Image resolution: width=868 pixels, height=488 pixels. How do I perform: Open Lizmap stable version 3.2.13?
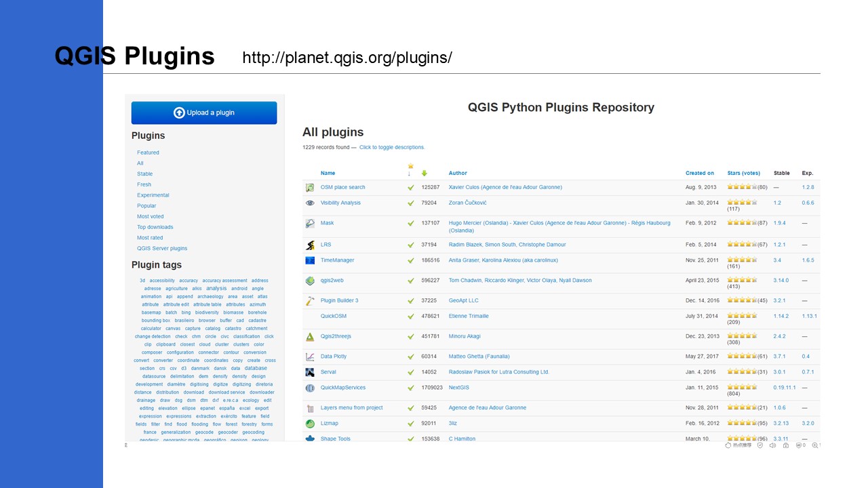click(781, 424)
